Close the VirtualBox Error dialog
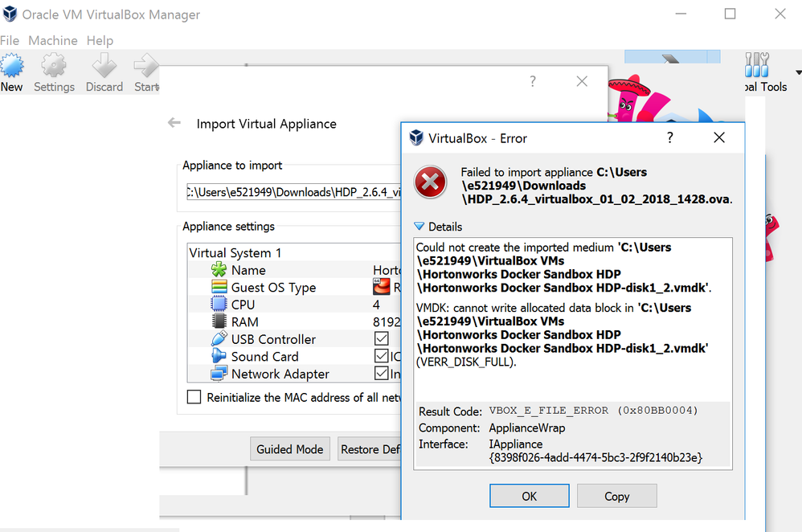 click(x=719, y=137)
